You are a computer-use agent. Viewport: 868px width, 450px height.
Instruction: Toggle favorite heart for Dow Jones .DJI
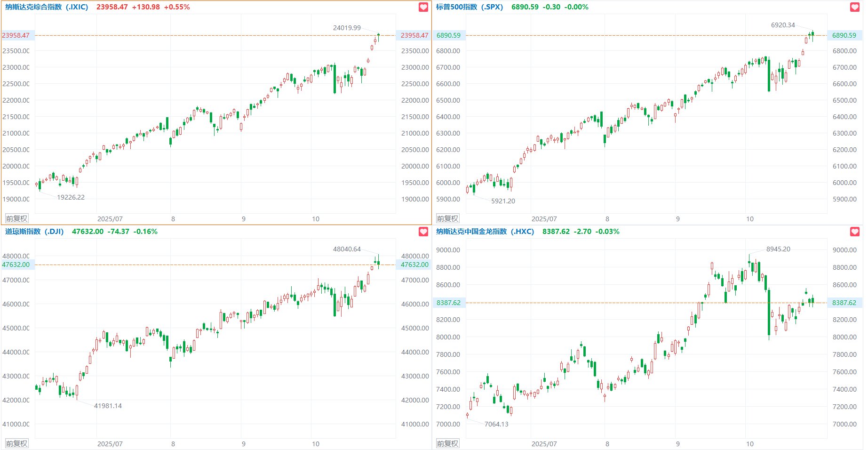(423, 232)
